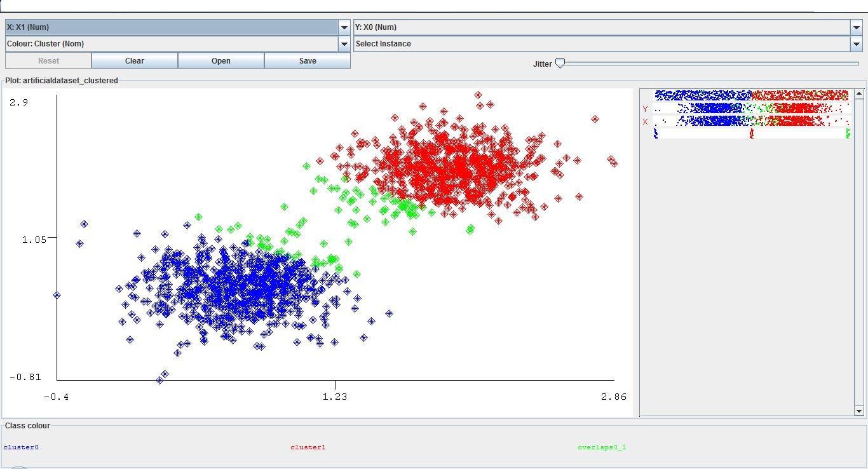
Task: Open the Select Instance dropdown
Action: click(857, 43)
